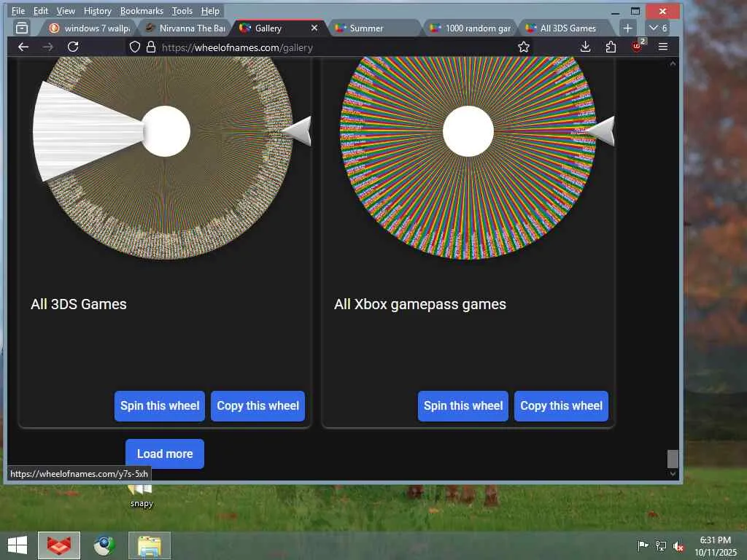Switch to the Summer tab
The width and height of the screenshot is (747, 560).
374,28
